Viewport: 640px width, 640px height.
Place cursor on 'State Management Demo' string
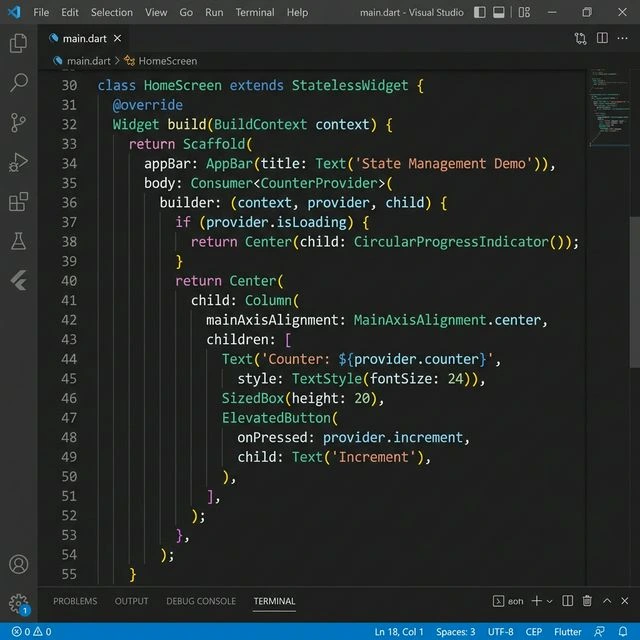point(444,164)
